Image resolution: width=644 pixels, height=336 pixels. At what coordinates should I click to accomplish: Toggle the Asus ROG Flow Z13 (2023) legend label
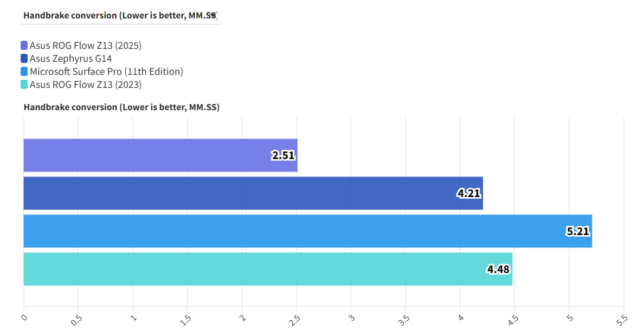(86, 85)
